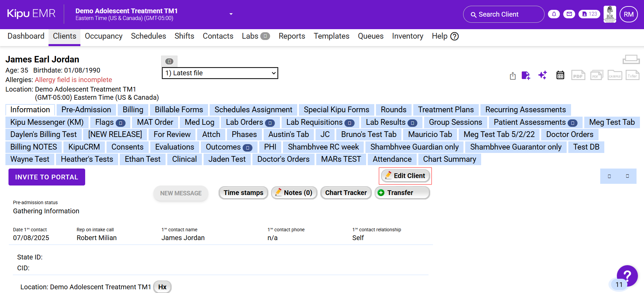Open the Chart Tracker button
The width and height of the screenshot is (644, 293).
click(346, 193)
